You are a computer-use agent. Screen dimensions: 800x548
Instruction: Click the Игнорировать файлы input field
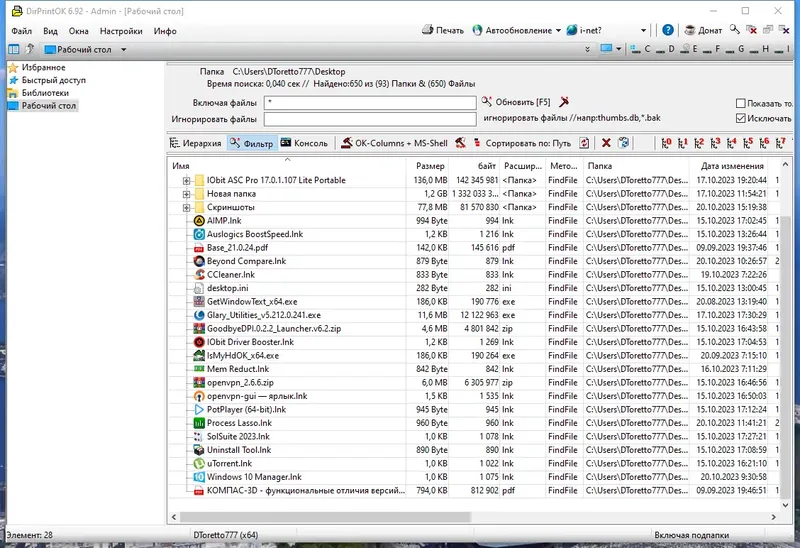click(370, 119)
